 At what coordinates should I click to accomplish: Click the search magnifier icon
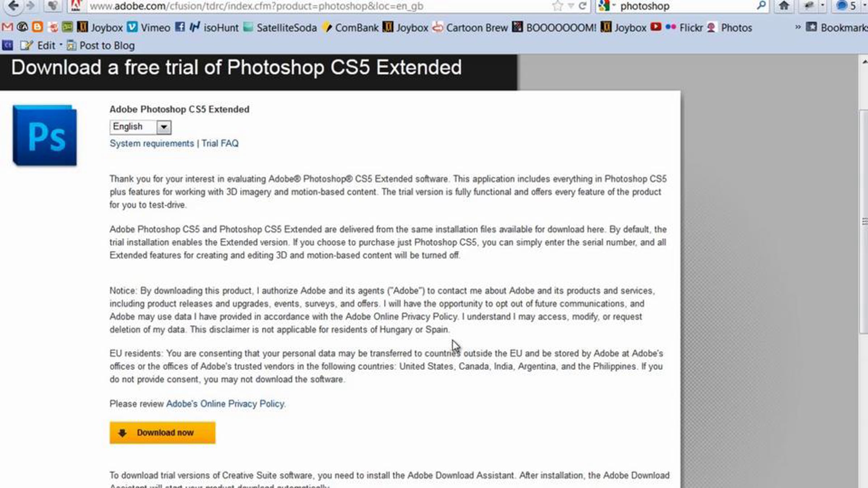(x=761, y=5)
